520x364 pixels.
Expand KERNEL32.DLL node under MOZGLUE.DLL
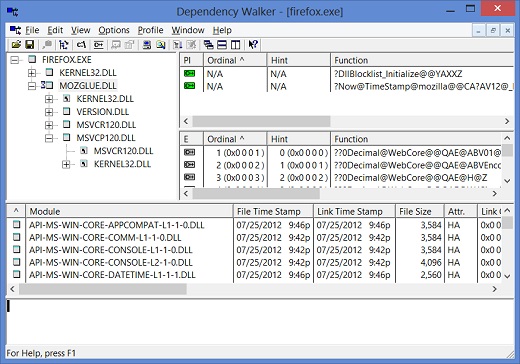click(49, 99)
